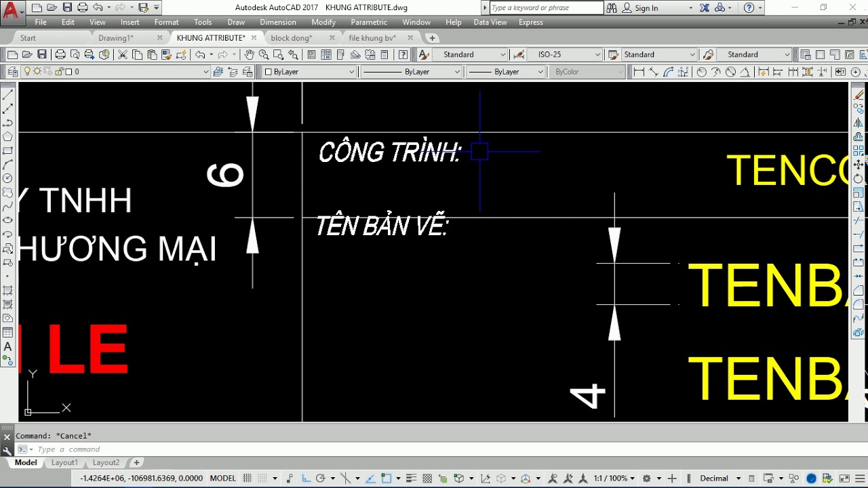
Task: Toggle ortho mode in status bar
Action: click(x=306, y=478)
